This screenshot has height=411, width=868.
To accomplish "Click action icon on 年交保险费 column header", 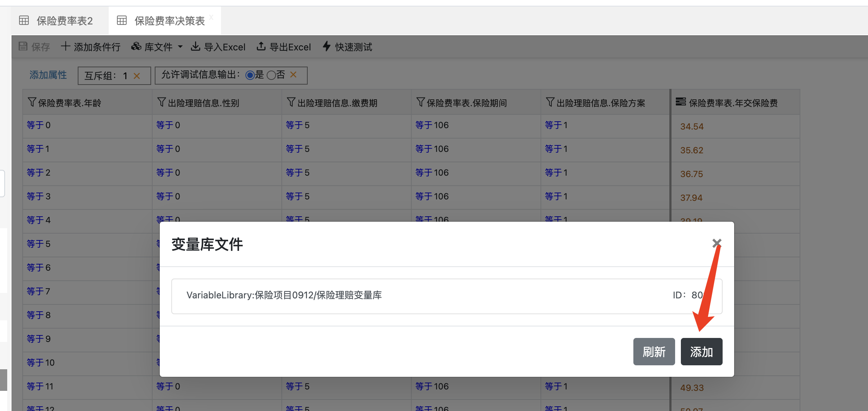I will click(681, 102).
